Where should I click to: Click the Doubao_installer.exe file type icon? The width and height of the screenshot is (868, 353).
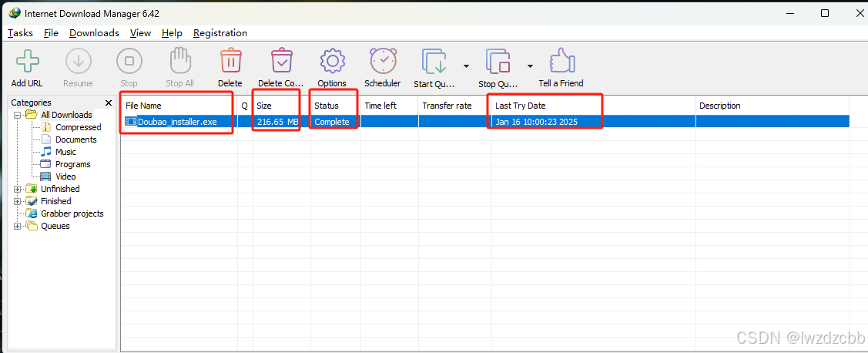130,121
